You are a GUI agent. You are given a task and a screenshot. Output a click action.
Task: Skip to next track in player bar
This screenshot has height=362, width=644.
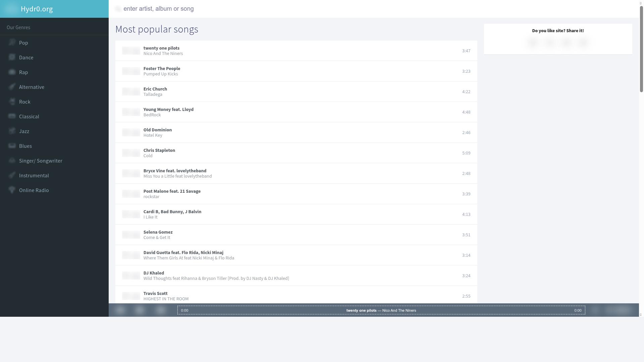161,310
